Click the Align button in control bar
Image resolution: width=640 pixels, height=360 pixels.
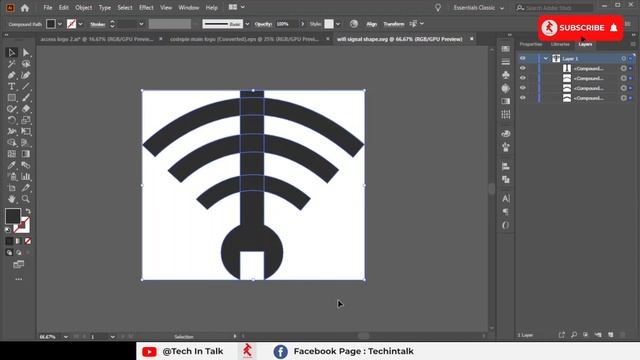tap(371, 24)
